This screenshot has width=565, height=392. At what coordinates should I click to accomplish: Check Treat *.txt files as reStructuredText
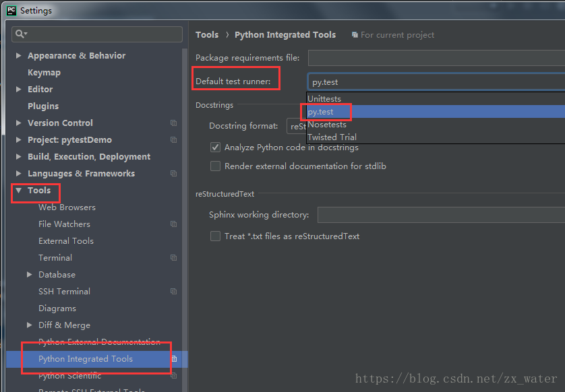[x=215, y=236]
